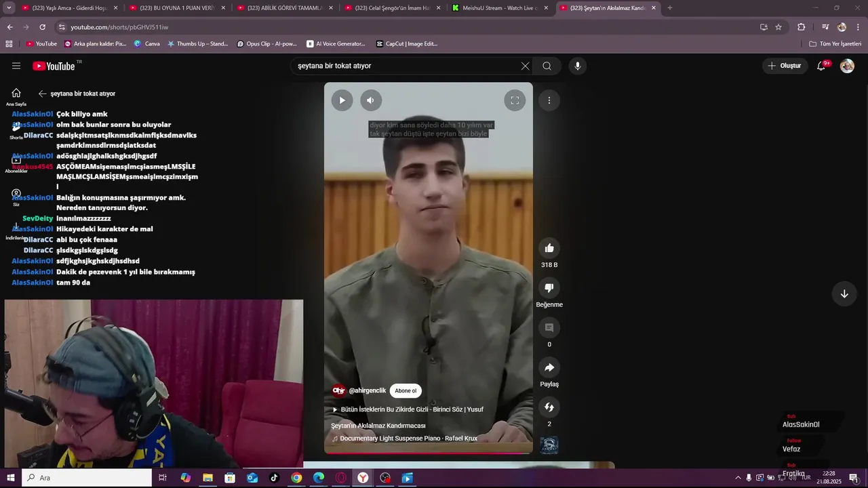Play the Short with the play button
868x488 pixels.
coord(342,100)
